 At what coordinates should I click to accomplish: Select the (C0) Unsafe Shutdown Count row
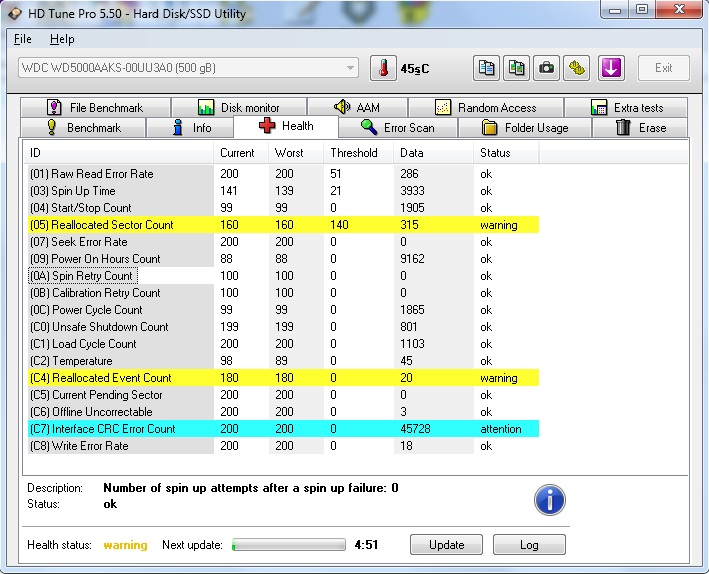[284, 327]
